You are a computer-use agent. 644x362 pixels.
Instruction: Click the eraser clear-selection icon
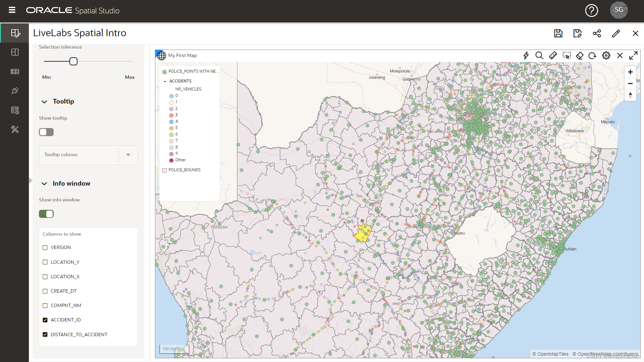580,55
